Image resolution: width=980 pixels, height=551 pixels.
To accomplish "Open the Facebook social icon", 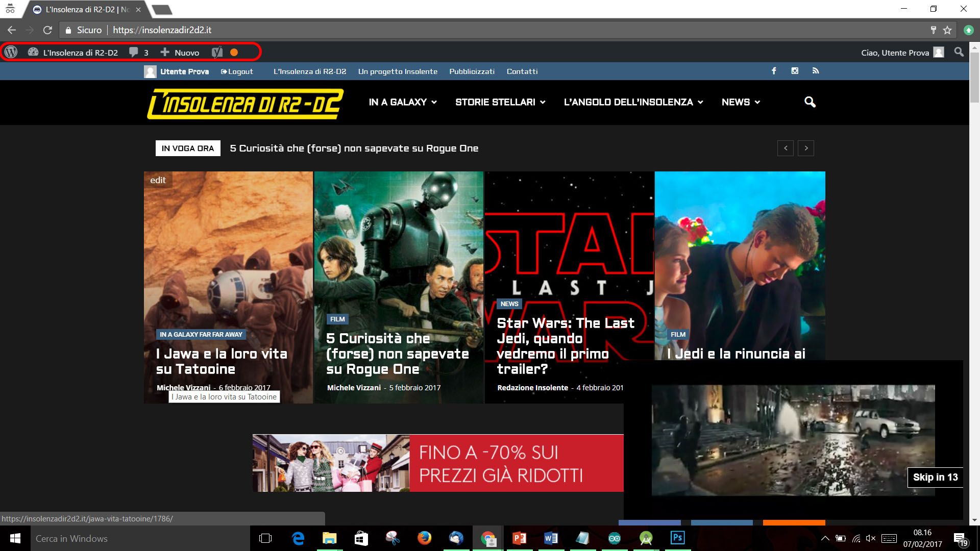I will coord(774,71).
